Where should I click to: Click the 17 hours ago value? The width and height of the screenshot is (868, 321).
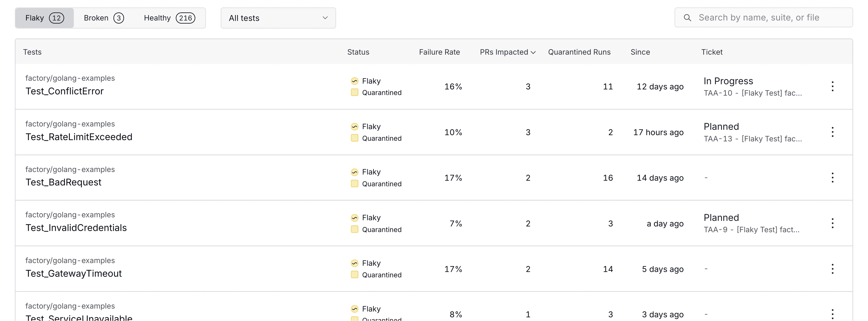pos(658,132)
